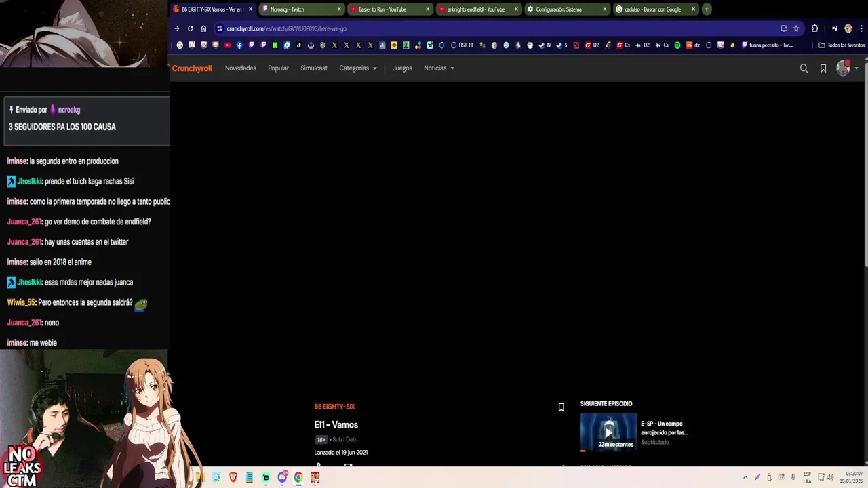Open Juegos in Crunchyroll menu
The height and width of the screenshot is (488, 868).
[x=402, y=68]
